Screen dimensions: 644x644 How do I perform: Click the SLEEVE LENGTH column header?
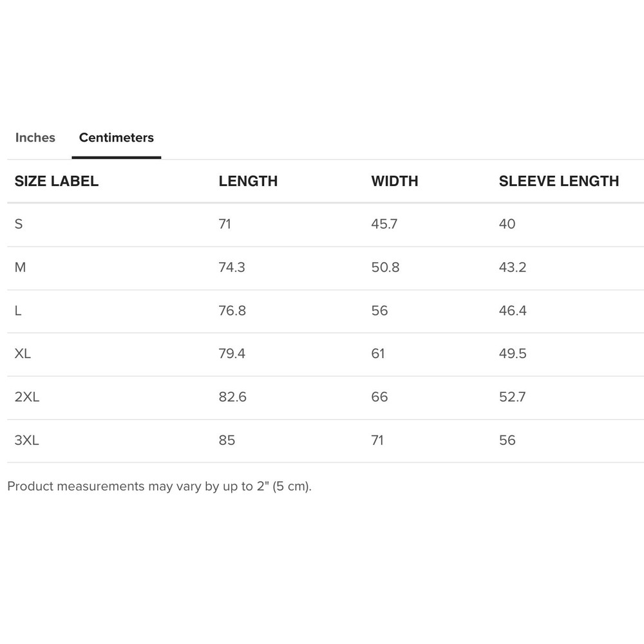559,182
